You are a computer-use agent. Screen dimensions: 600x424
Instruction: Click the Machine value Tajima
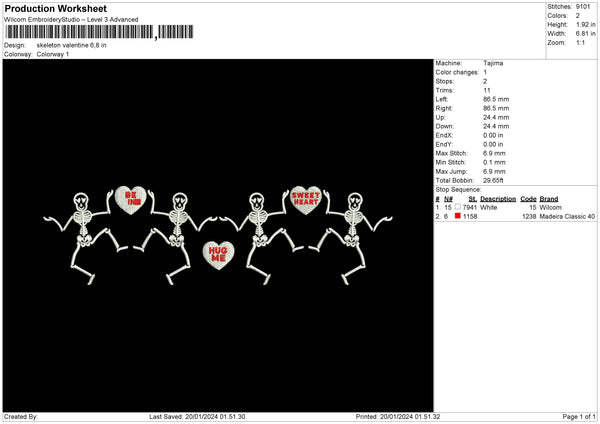494,63
